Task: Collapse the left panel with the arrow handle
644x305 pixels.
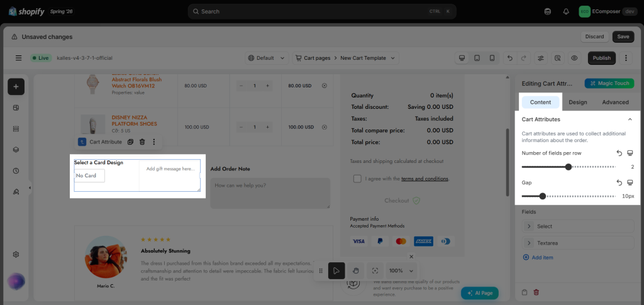Action: [x=30, y=188]
